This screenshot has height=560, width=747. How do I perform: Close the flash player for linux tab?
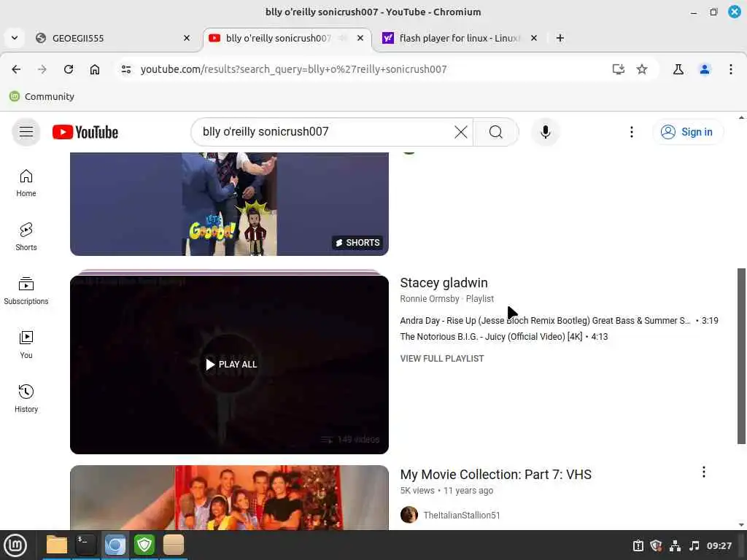[534, 38]
